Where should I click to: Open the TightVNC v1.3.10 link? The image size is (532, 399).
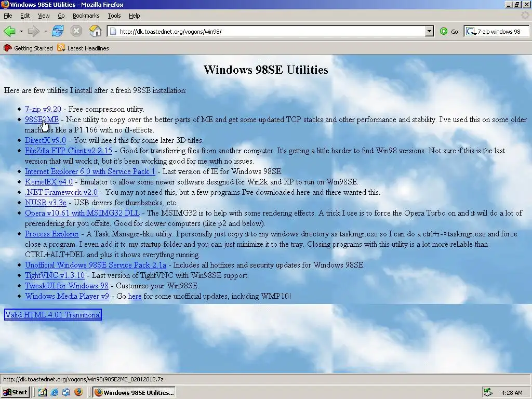[x=55, y=275]
